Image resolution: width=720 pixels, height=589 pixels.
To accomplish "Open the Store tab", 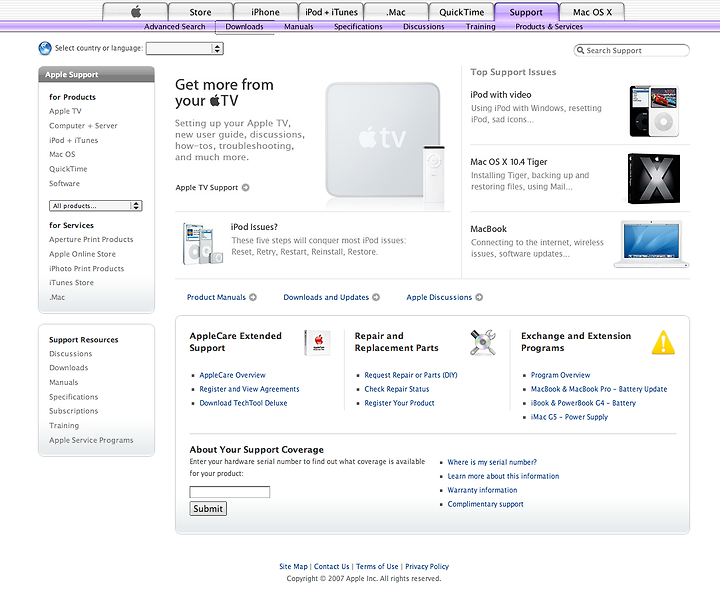I will pyautogui.click(x=200, y=12).
